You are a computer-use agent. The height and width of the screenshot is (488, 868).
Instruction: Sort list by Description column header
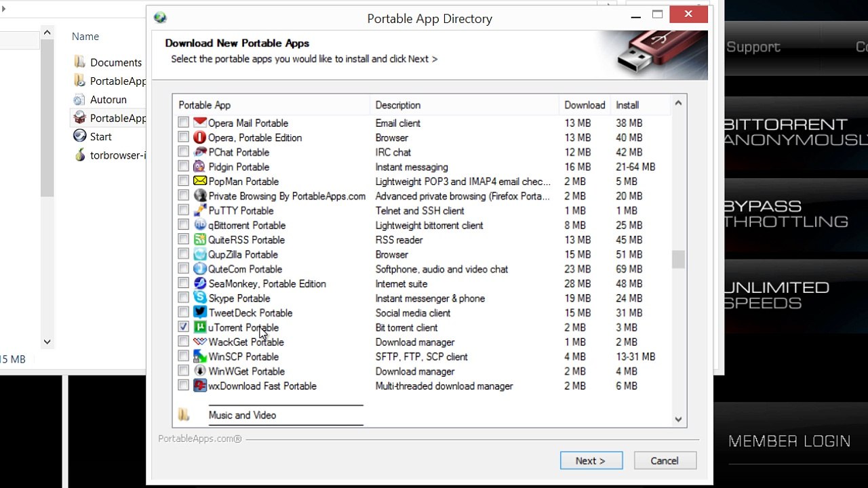click(x=465, y=105)
